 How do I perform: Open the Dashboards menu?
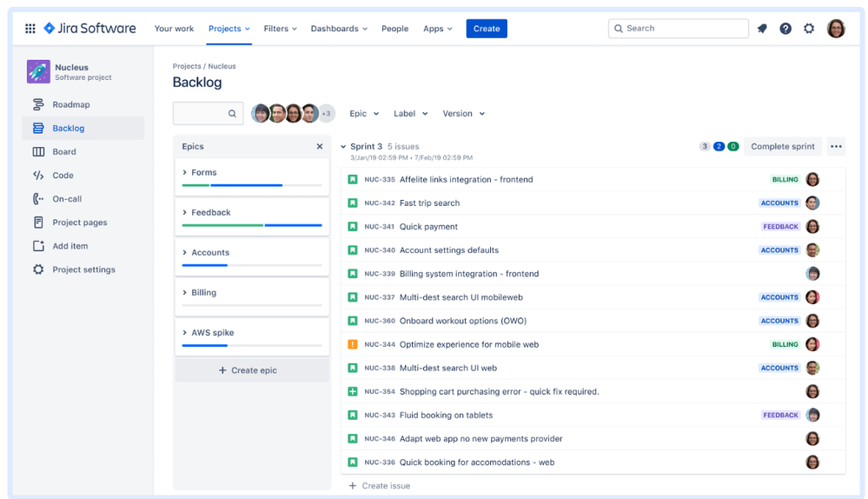[339, 28]
